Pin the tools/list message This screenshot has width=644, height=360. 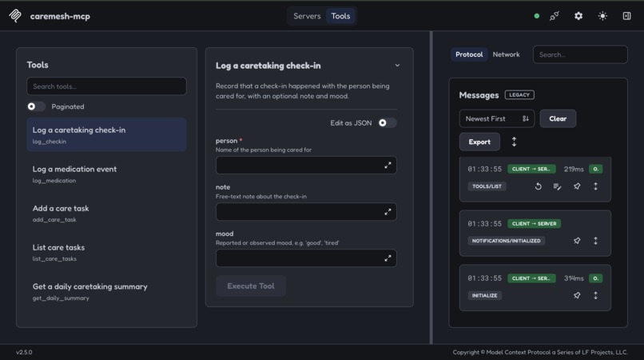[577, 186]
